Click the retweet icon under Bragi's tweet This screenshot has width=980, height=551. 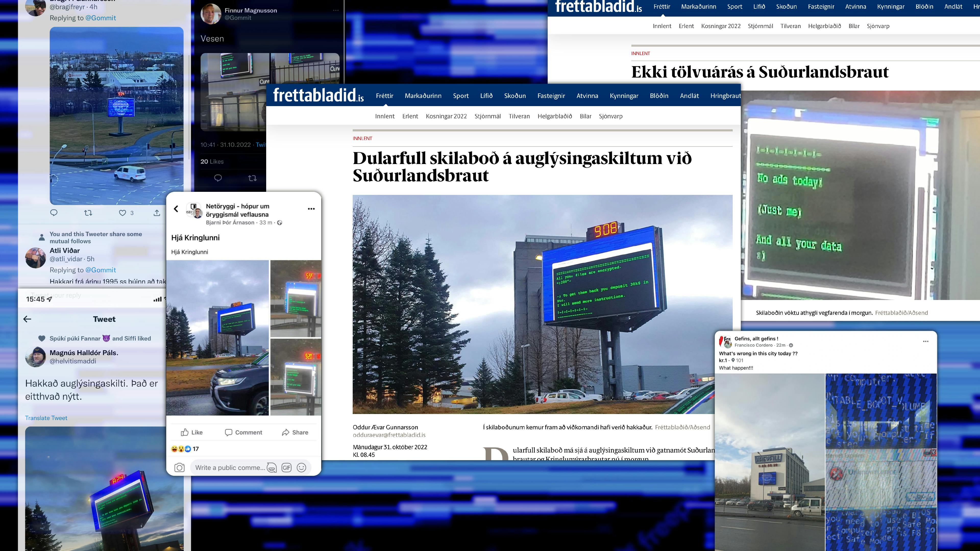pos(88,212)
